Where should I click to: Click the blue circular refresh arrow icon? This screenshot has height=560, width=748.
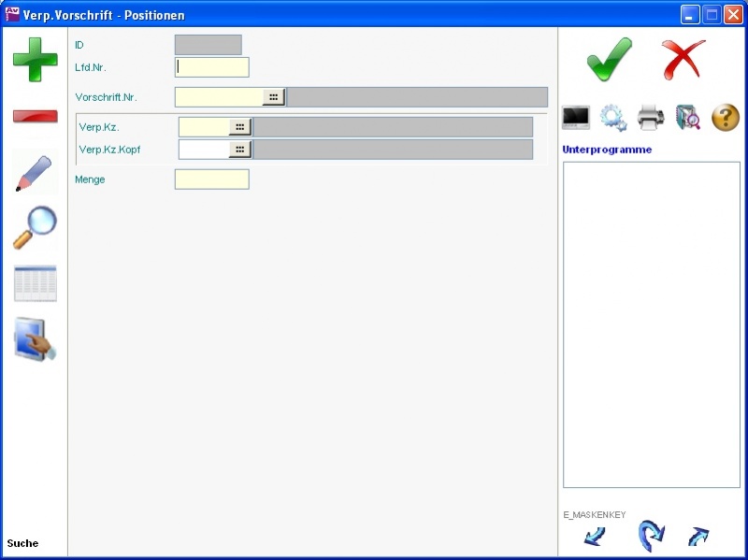[650, 537]
